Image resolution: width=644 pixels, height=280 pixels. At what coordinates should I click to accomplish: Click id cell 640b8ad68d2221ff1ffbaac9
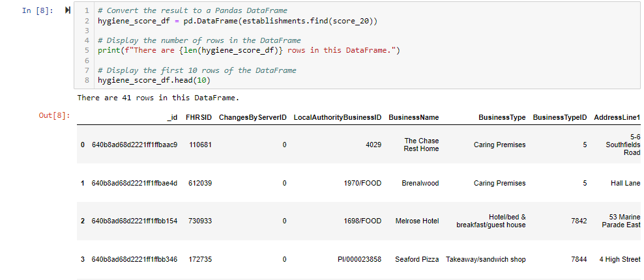(x=135, y=145)
